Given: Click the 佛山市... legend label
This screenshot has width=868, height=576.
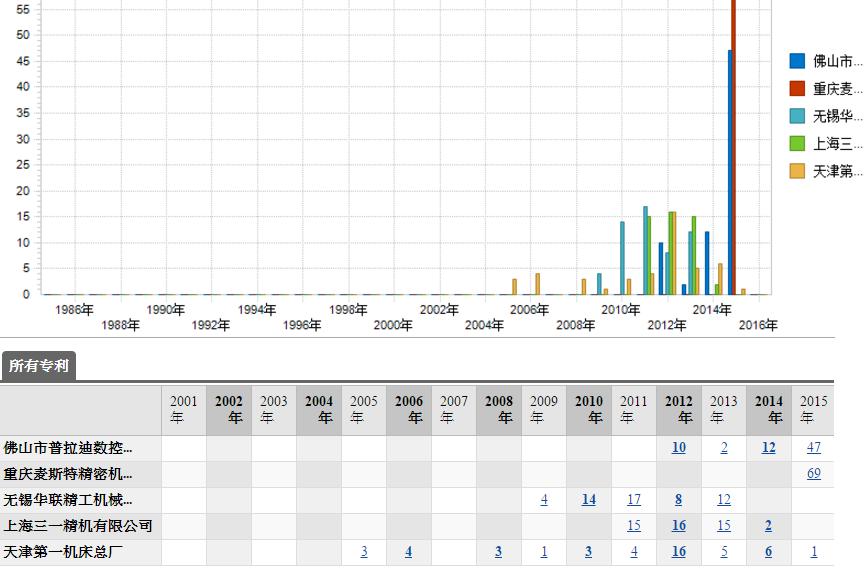Looking at the screenshot, I should pos(838,61).
